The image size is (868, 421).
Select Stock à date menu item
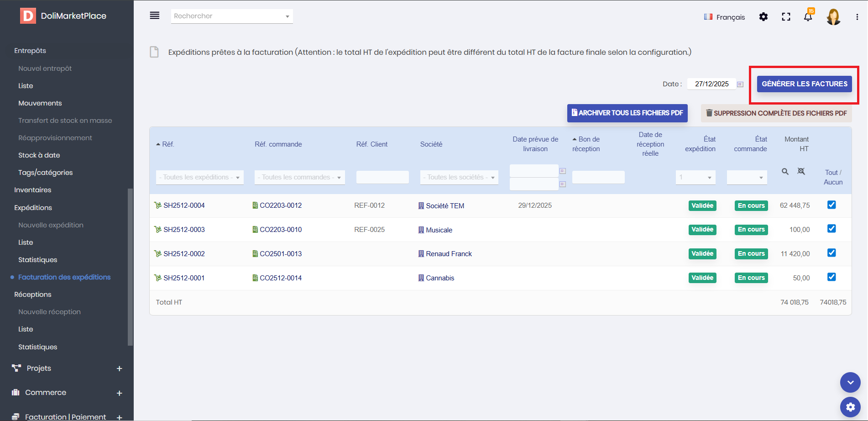click(x=39, y=155)
